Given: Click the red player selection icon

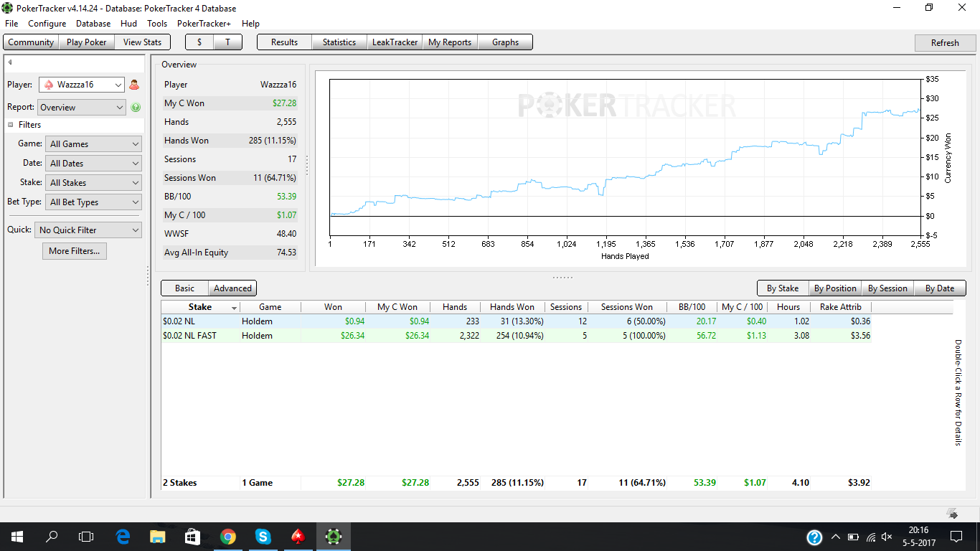Looking at the screenshot, I should [134, 85].
